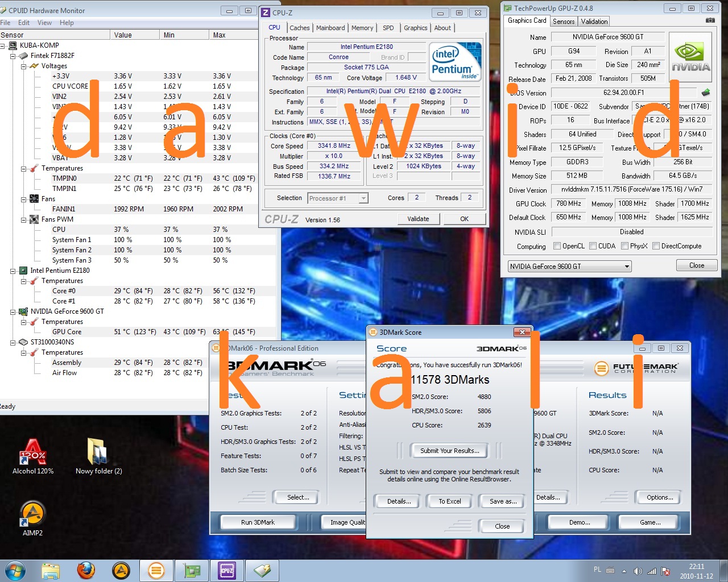Click the BIOS save chip icon in GPU-Z

(706, 92)
